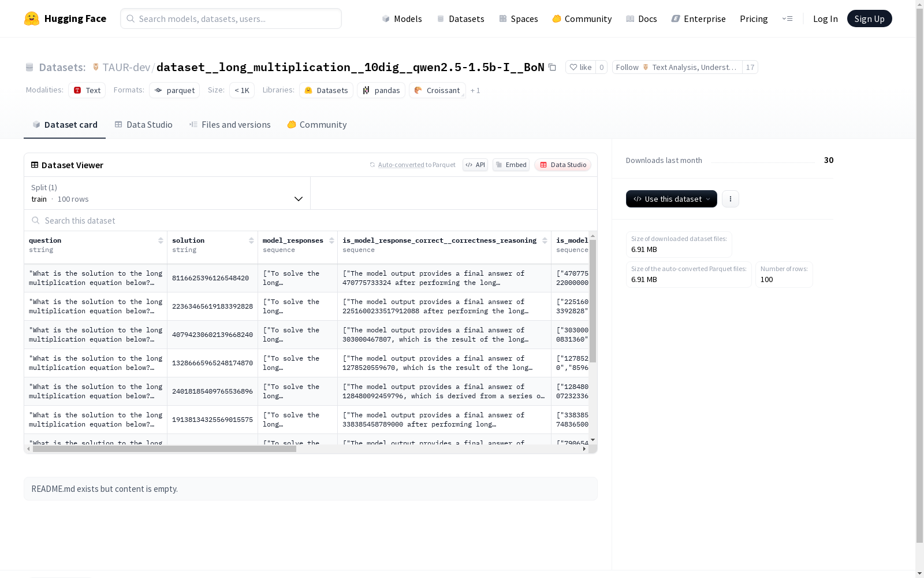Click the heart like button
Image resolution: width=924 pixels, height=578 pixels.
[580, 67]
